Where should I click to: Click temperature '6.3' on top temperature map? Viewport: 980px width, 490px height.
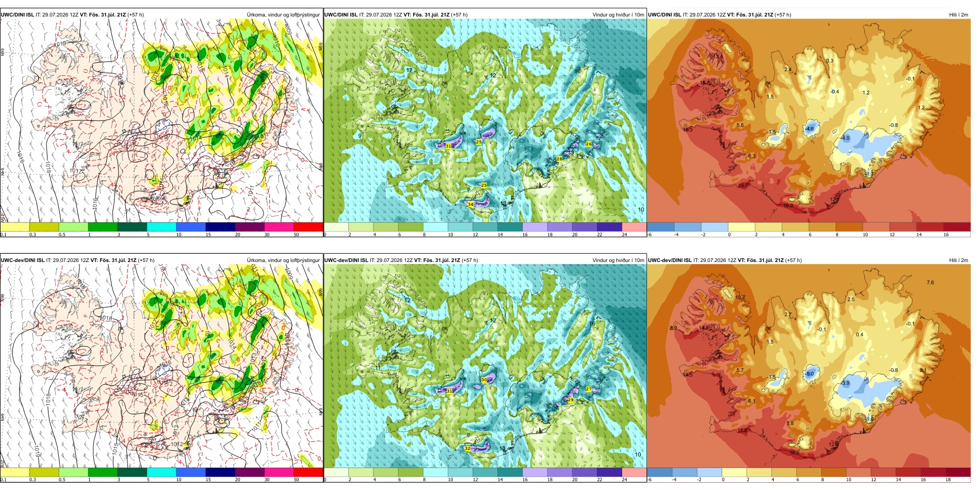pyautogui.click(x=752, y=156)
